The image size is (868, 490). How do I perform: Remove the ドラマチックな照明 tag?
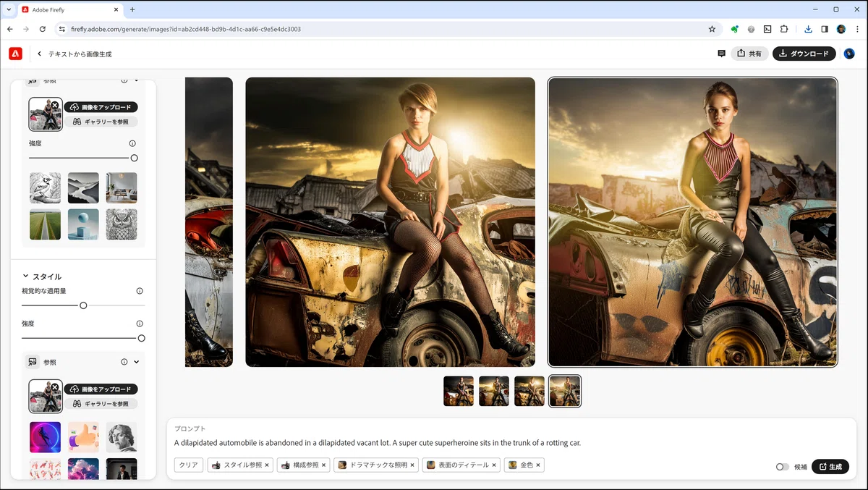412,465
